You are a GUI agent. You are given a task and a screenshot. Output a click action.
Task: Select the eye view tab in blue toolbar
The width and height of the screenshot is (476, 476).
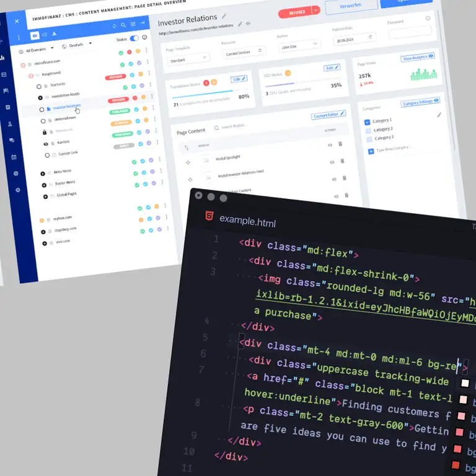coord(35,36)
